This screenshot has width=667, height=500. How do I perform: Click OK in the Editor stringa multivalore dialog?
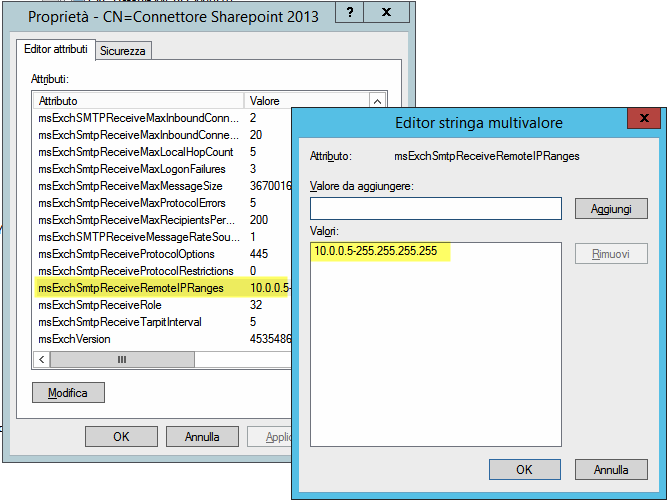[524, 469]
